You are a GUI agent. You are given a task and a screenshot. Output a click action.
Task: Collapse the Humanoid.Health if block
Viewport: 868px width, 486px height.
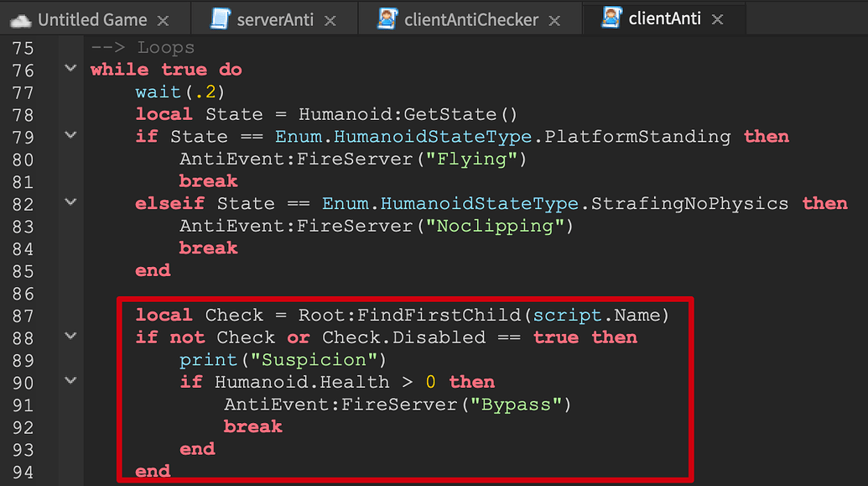pos(70,381)
